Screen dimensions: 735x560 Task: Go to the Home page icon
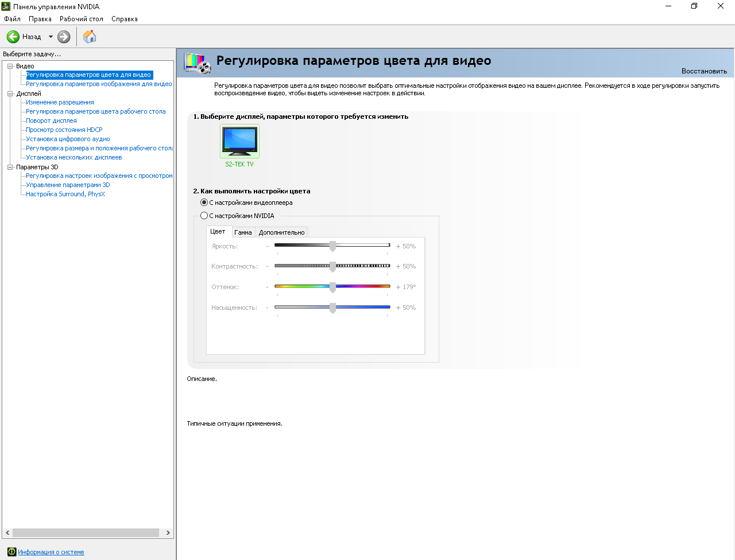pyautogui.click(x=90, y=37)
